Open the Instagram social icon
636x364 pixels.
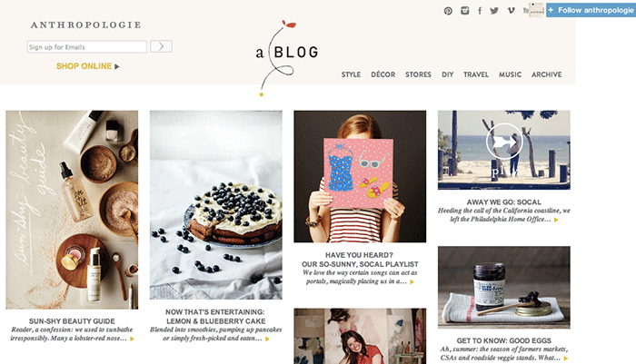[465, 11]
